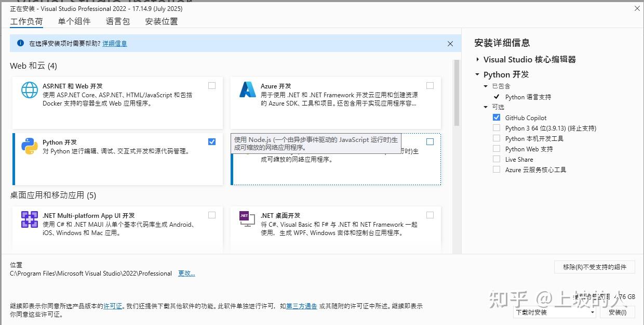Screen dimensions: 644x325
Task: Check the Live Share component
Action: pyautogui.click(x=497, y=159)
